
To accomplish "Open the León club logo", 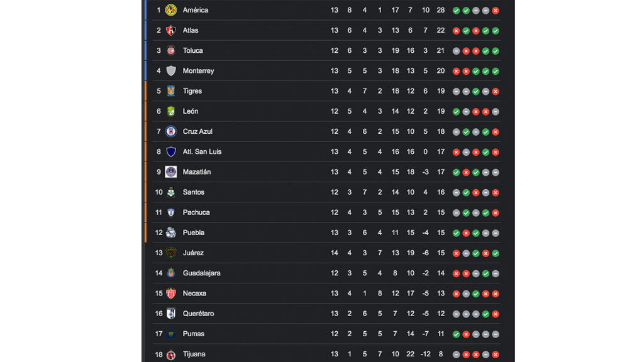I will point(171,111).
